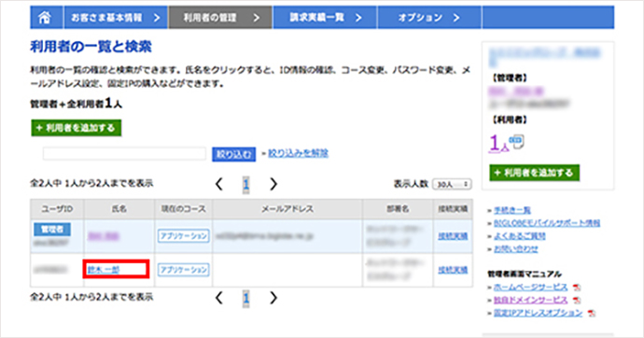Go to previous page using the upper pager's left arrow

pyautogui.click(x=219, y=184)
